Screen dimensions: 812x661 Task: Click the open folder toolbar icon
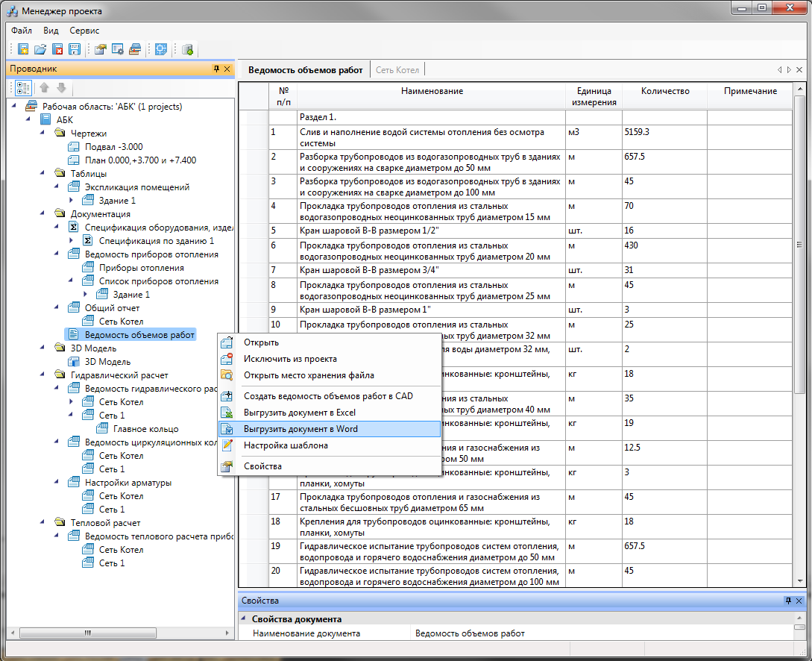(40, 49)
